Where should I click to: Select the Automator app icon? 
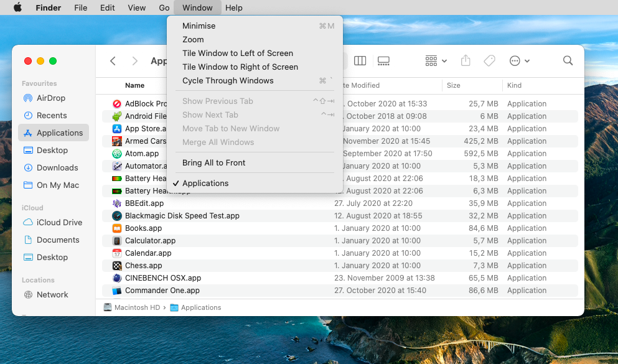[116, 166]
